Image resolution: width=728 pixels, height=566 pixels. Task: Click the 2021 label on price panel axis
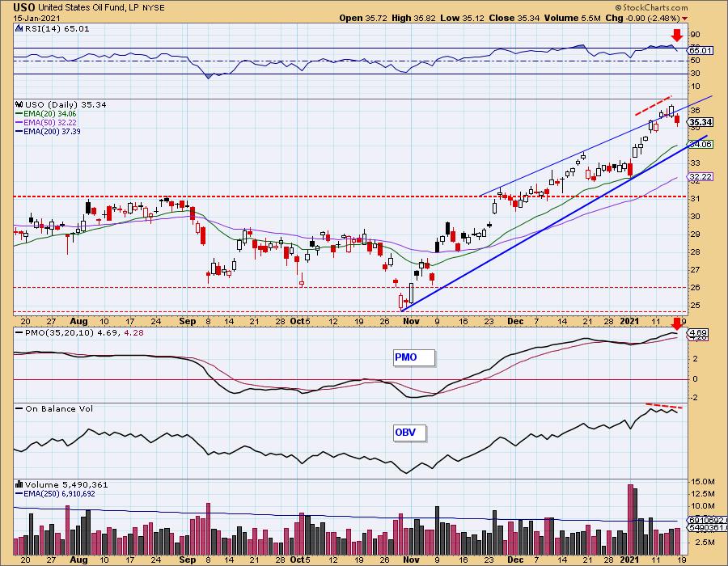630,321
